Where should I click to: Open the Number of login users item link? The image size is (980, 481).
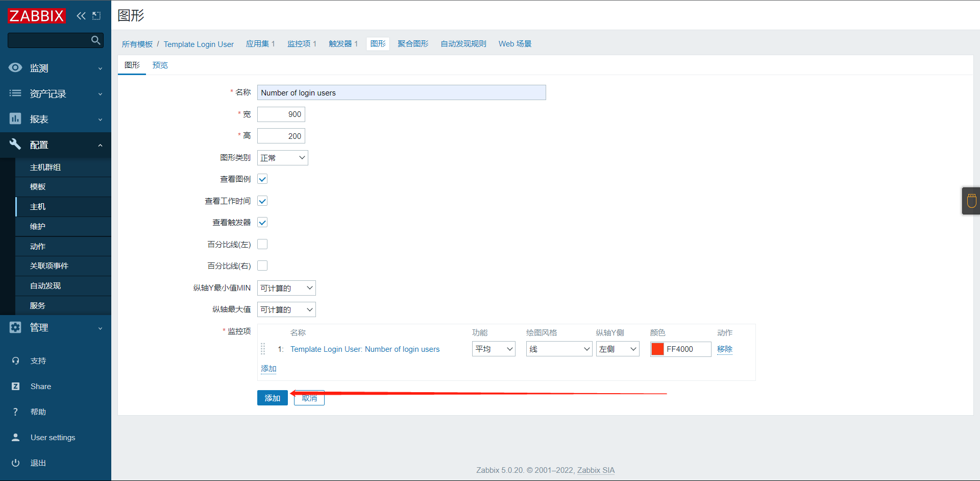tap(365, 349)
